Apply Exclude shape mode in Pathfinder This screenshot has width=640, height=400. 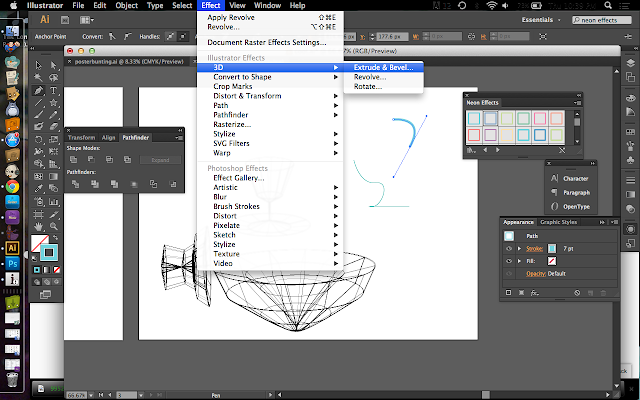click(x=127, y=160)
